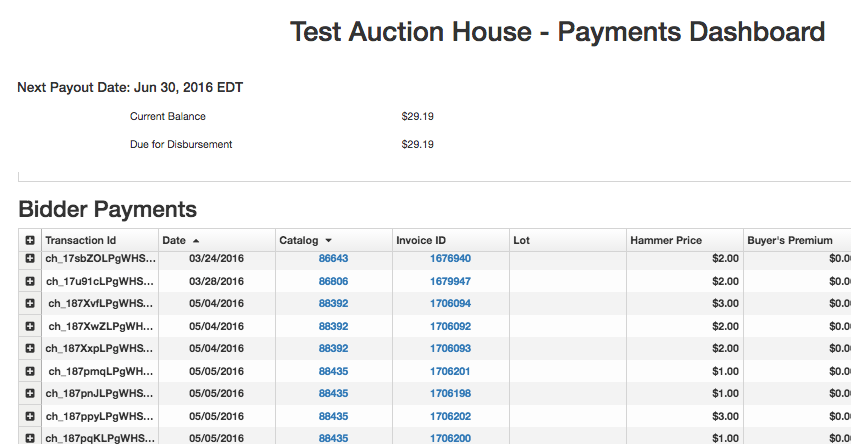
Task: Click the Lot column header
Action: [x=521, y=241]
